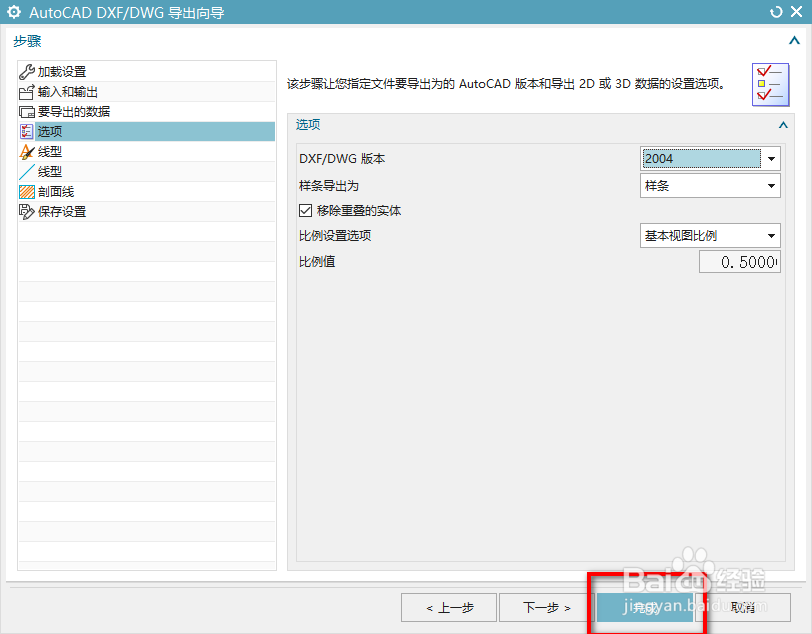Click the large options checklist image
Viewport: 812px width, 634px height.
click(x=770, y=85)
